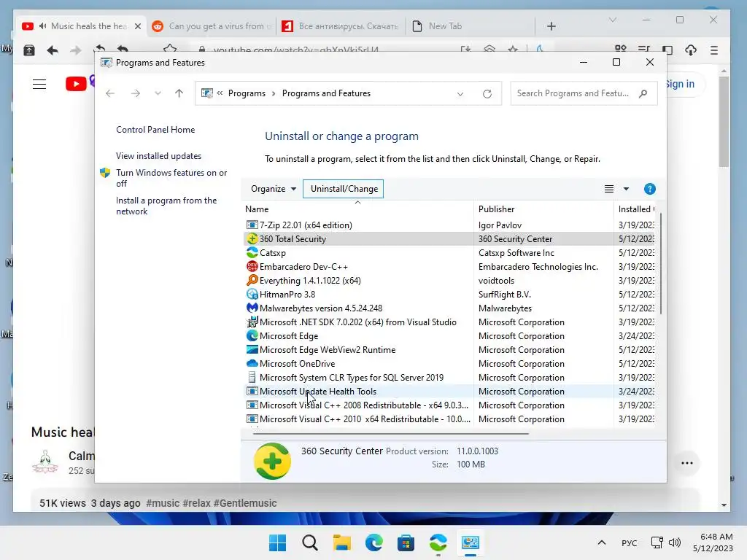Click Install a program from the network
The image size is (747, 560).
point(166,206)
